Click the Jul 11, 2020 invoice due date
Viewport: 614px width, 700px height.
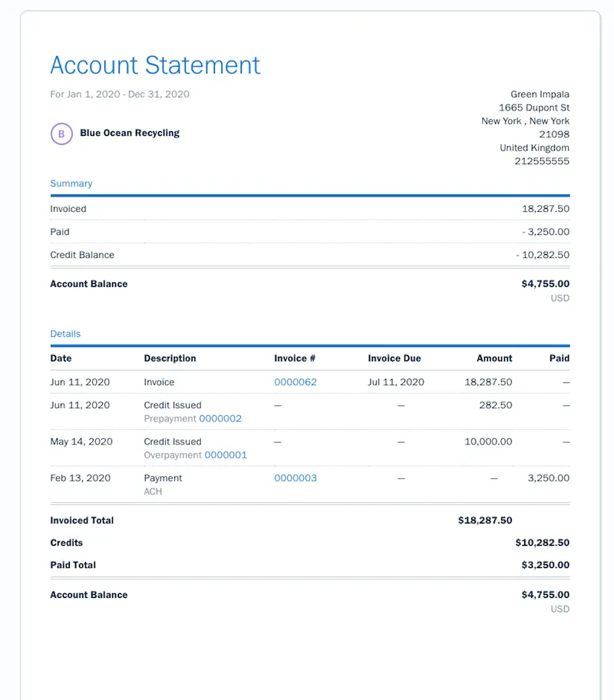point(396,382)
